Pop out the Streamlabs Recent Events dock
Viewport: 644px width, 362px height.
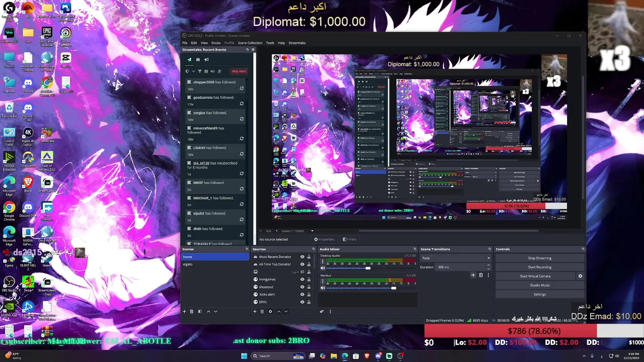point(247,49)
